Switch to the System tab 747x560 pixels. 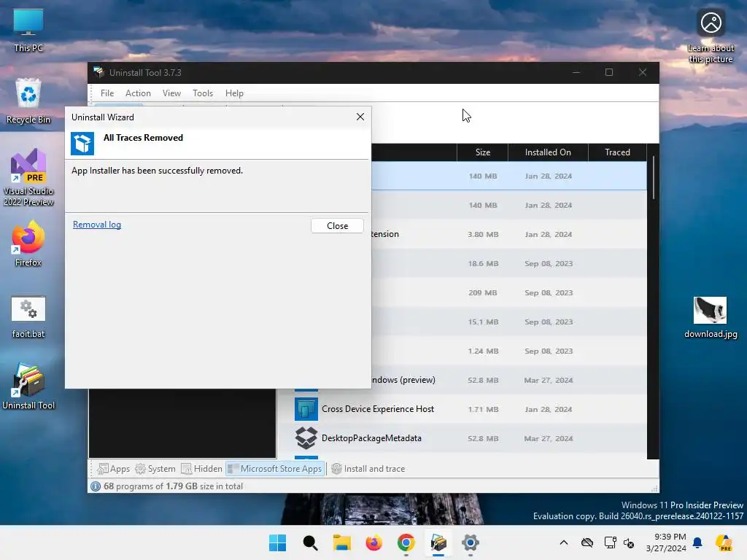pos(155,469)
